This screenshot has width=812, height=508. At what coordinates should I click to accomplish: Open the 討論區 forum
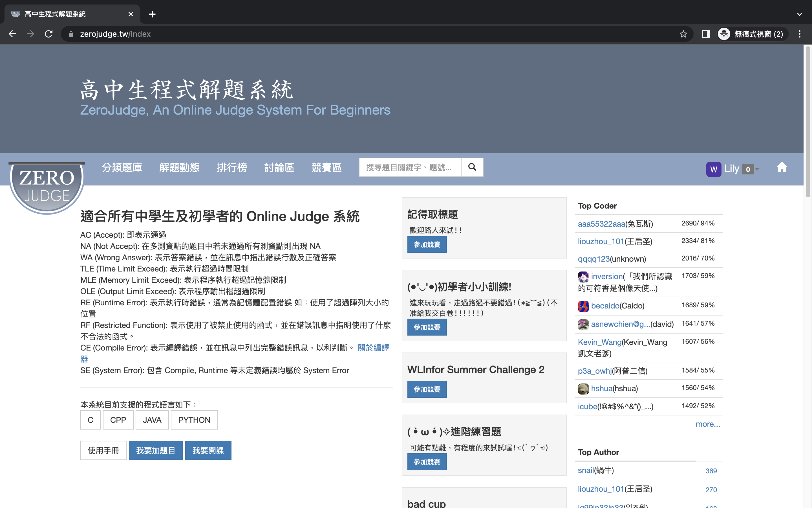tap(279, 167)
